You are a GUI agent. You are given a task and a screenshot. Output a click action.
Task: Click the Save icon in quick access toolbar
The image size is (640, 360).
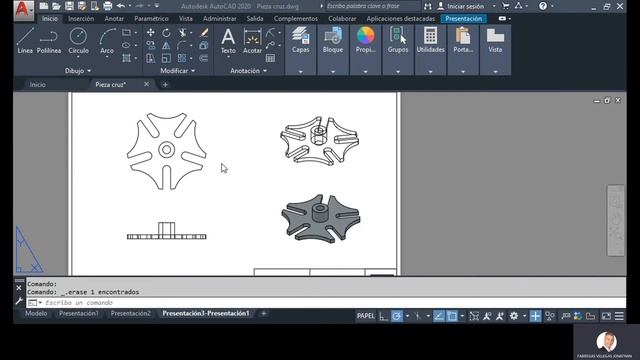click(69, 6)
